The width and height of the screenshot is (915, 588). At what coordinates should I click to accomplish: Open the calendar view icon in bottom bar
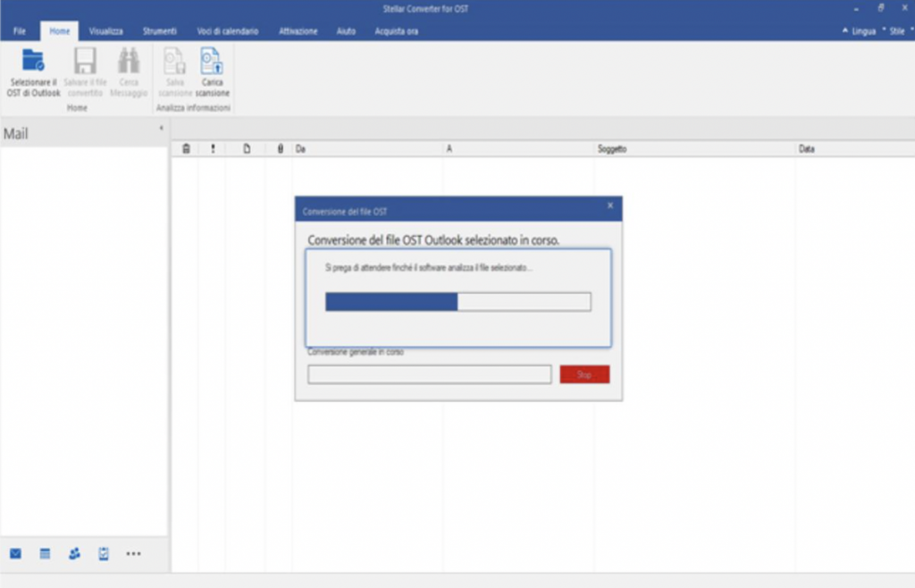pos(45,553)
